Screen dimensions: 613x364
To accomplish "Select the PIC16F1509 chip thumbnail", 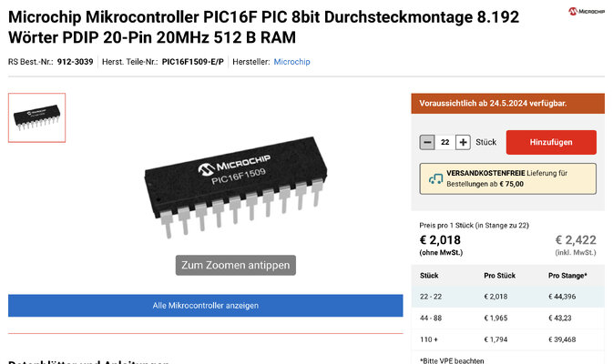I will [x=36, y=117].
